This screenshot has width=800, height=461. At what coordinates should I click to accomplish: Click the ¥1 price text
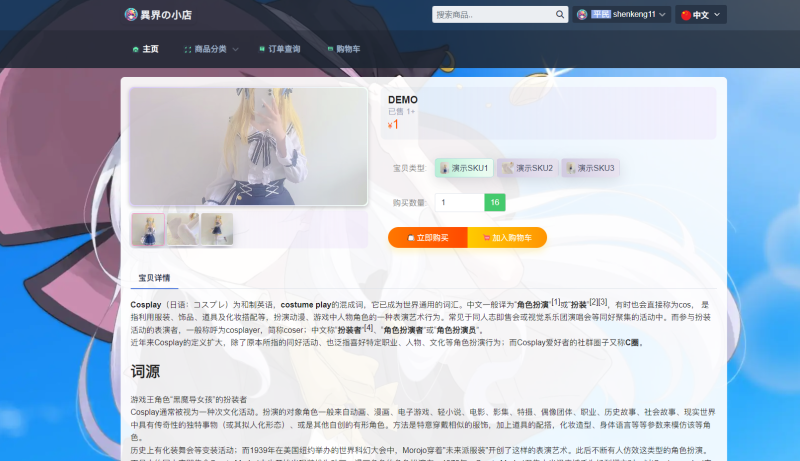(393, 124)
